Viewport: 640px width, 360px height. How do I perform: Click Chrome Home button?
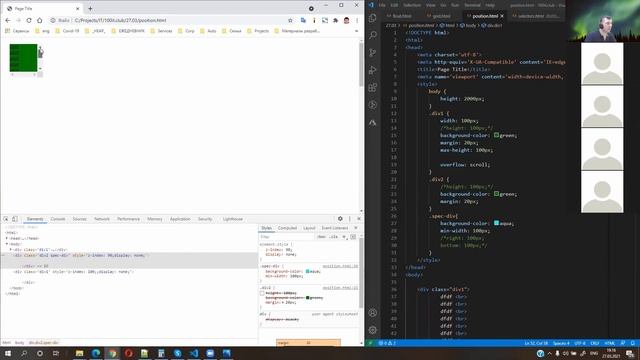(39, 20)
